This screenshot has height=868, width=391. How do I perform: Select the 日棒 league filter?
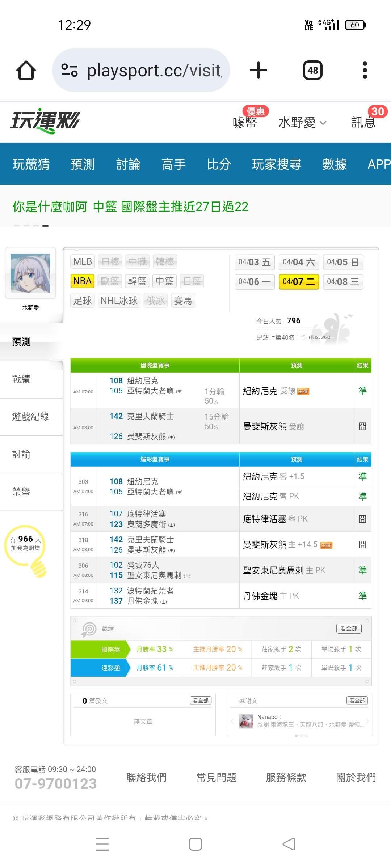110,261
